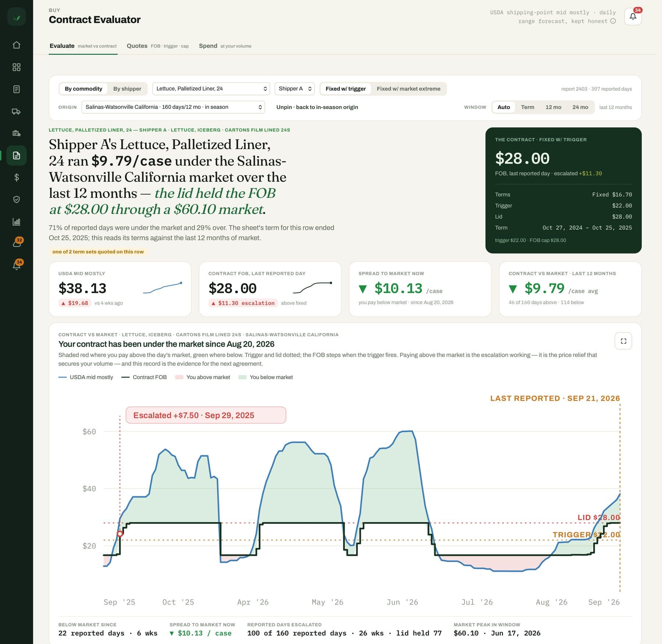Viewport: 662px width, 644px height.
Task: Open sidebar bell icon with badge 34
Action: click(x=17, y=265)
